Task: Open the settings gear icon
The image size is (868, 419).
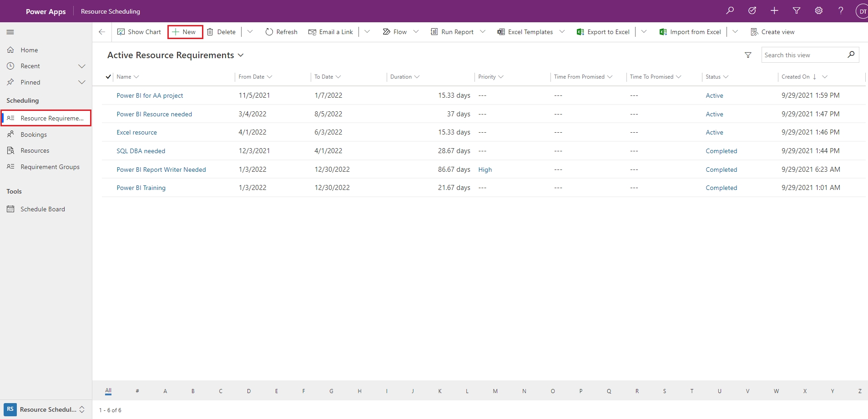Action: tap(819, 10)
